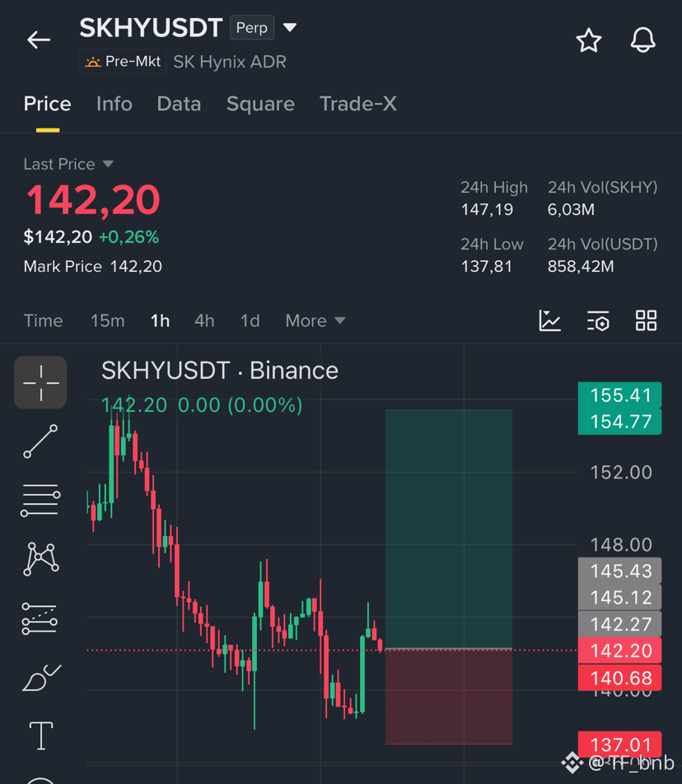This screenshot has width=682, height=784.
Task: Click the 24h High value 147,19
Action: click(487, 209)
